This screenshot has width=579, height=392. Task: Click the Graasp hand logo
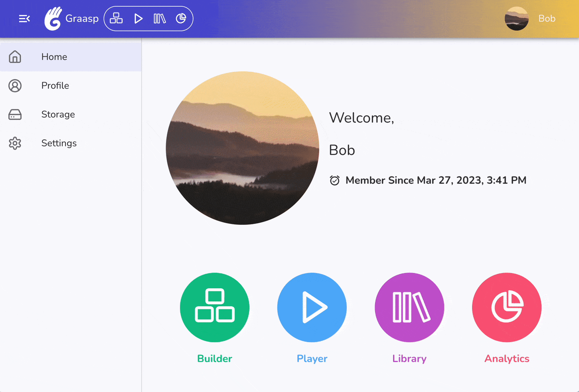pos(53,18)
